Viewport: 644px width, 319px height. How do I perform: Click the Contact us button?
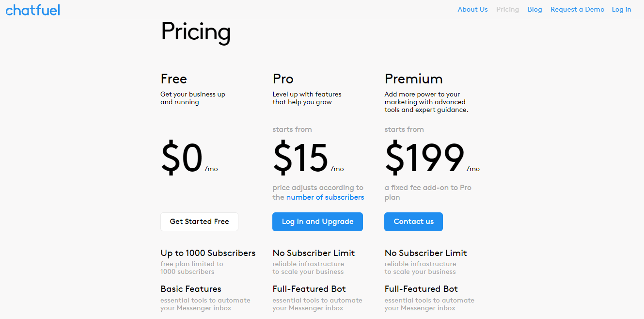(x=413, y=222)
